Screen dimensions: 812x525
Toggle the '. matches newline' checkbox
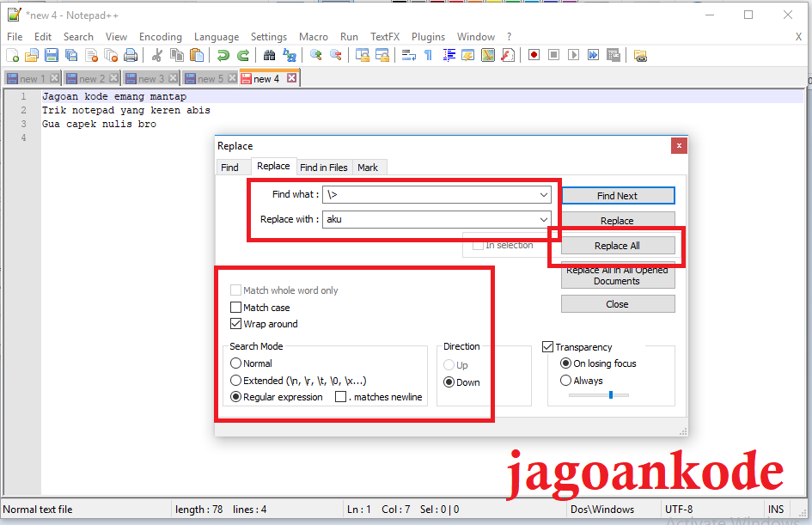tap(340, 397)
